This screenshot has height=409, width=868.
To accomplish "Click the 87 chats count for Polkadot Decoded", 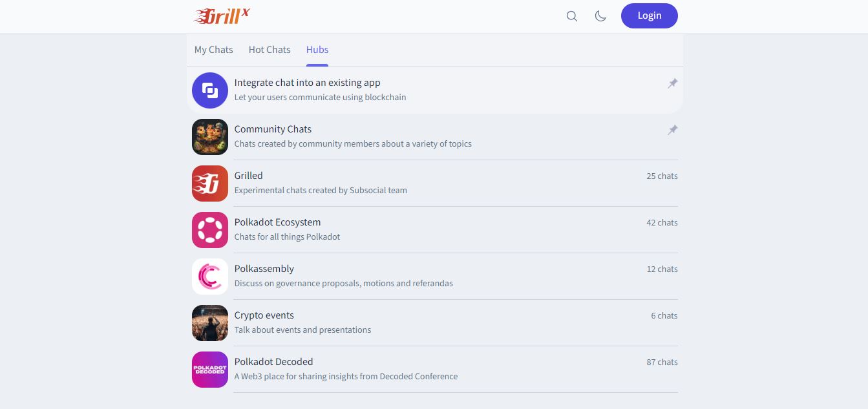I will pyautogui.click(x=661, y=362).
